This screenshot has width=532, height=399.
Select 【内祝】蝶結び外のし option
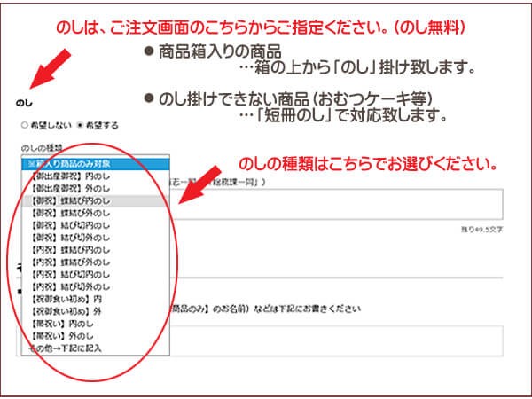(71, 262)
